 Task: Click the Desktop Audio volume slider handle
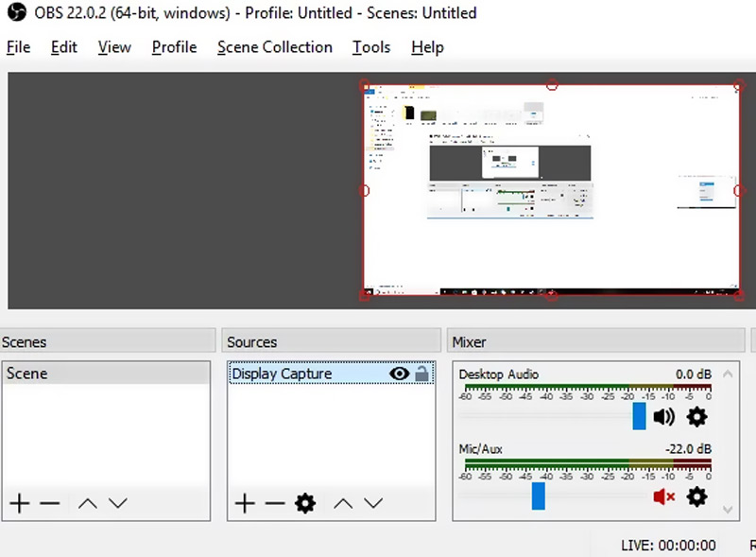(x=639, y=416)
